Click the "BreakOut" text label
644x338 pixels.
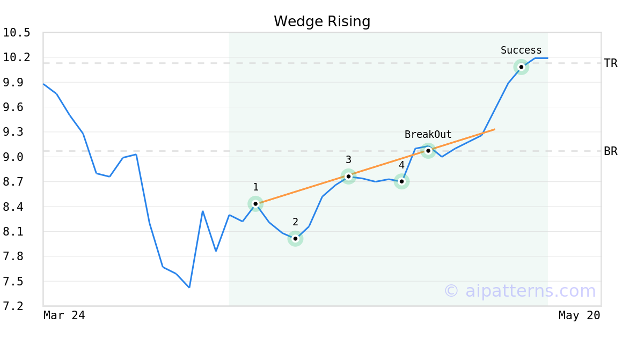[x=428, y=135]
